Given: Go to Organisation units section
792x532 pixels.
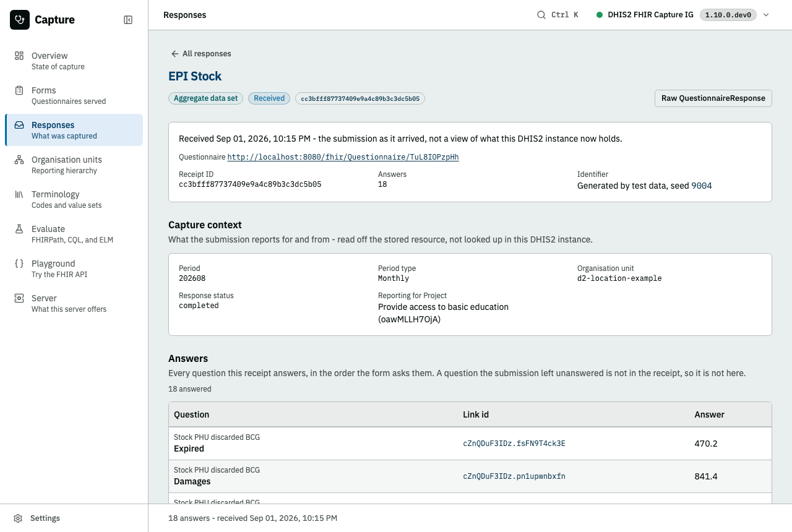Looking at the screenshot, I should tap(74, 165).
